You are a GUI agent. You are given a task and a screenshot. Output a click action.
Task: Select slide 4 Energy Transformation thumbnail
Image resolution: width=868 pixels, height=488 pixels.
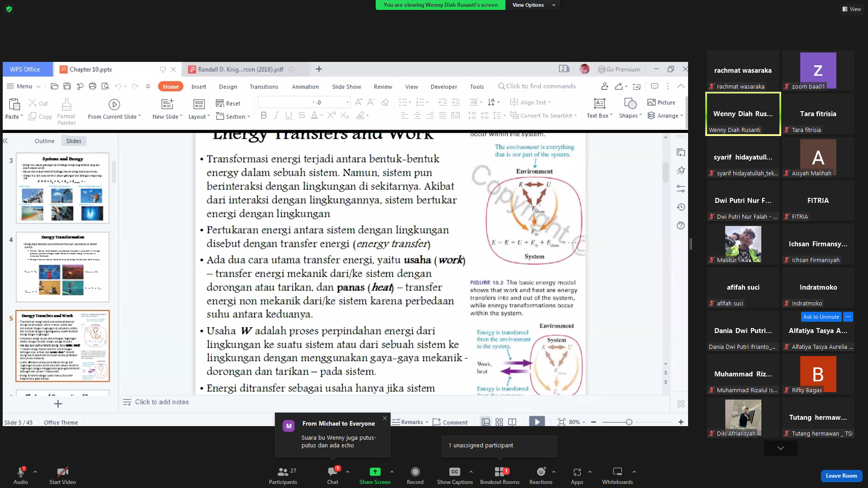[63, 267]
